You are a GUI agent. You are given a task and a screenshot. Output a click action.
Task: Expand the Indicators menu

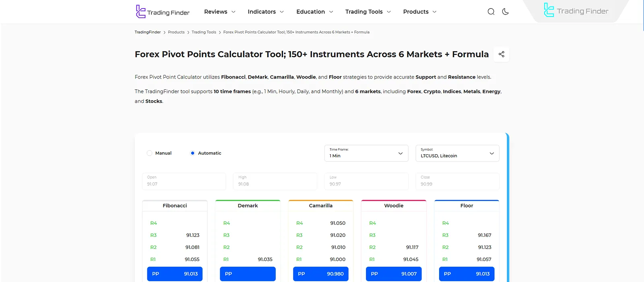(x=266, y=12)
